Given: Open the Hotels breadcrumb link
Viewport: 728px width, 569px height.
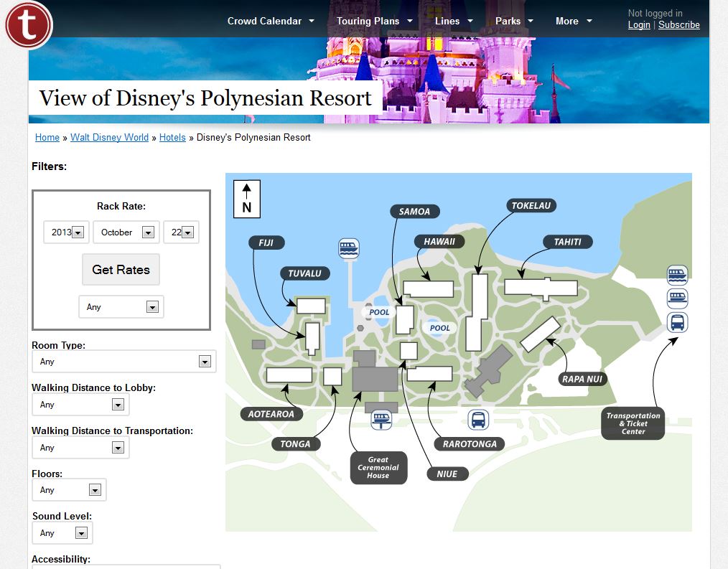Looking at the screenshot, I should click(x=172, y=137).
